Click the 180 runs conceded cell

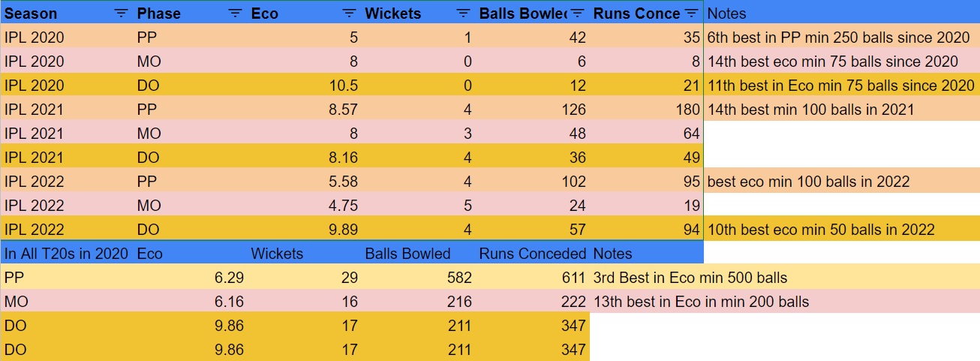(646, 110)
